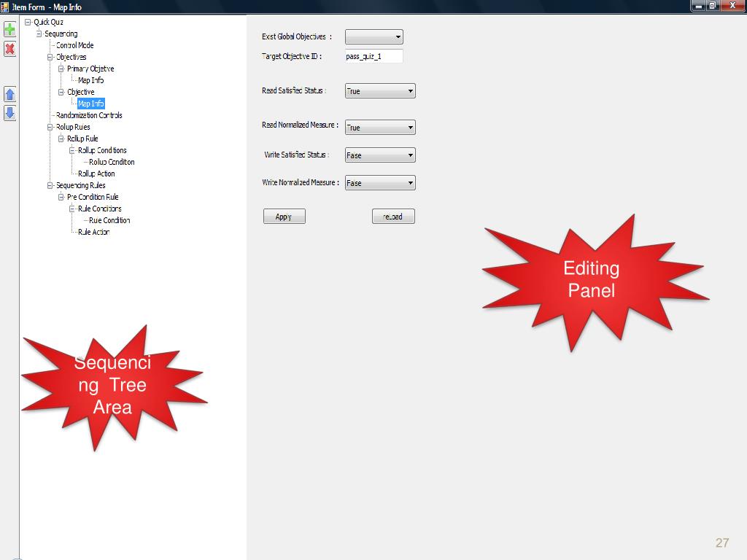This screenshot has width=747, height=560.
Task: Select the Objective tree label
Action: point(80,92)
